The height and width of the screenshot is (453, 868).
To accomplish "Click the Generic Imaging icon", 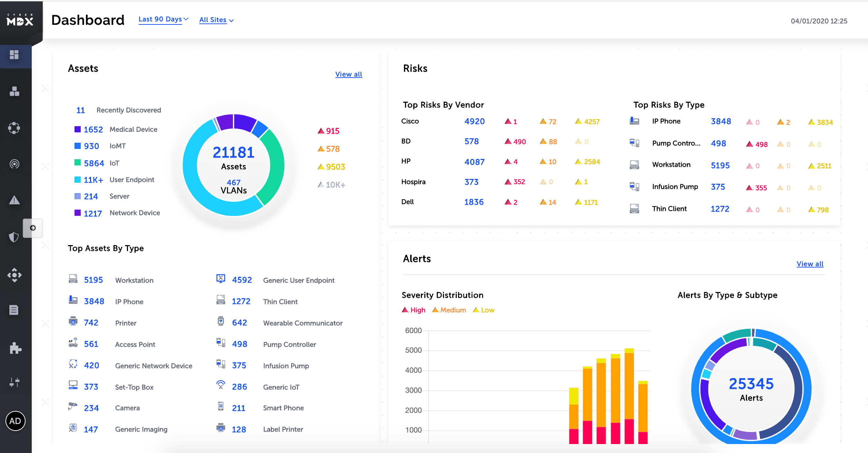I will point(72,428).
